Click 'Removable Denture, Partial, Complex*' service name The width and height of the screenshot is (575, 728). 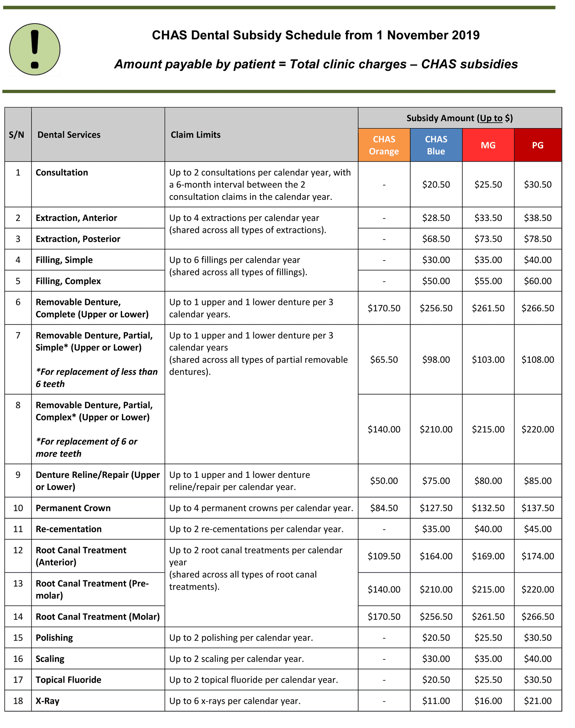tap(94, 411)
